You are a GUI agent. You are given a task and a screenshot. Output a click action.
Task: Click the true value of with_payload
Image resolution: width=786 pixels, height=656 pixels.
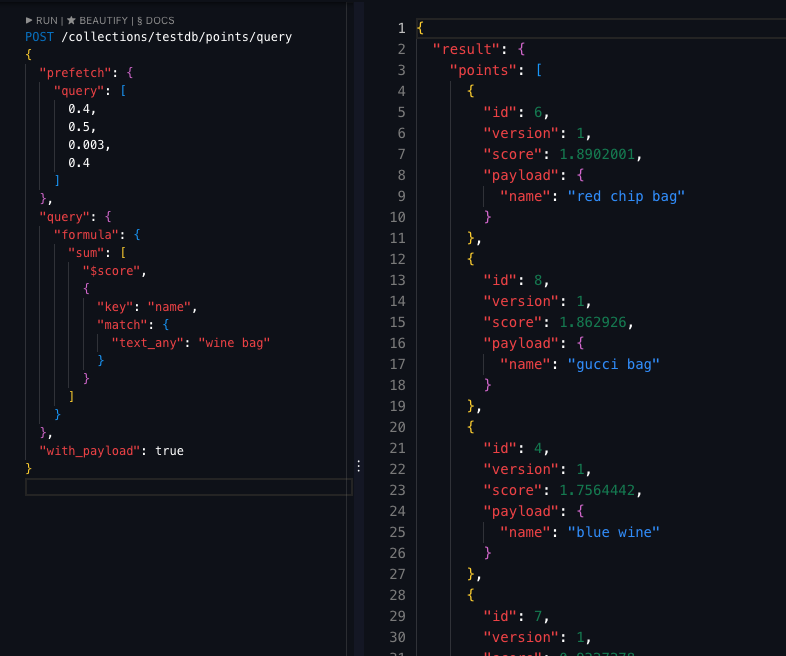click(x=169, y=451)
